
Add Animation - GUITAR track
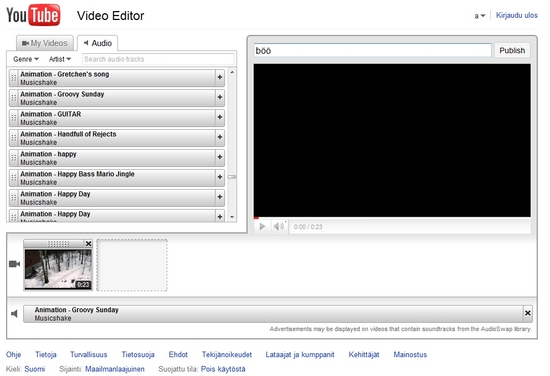tap(220, 117)
